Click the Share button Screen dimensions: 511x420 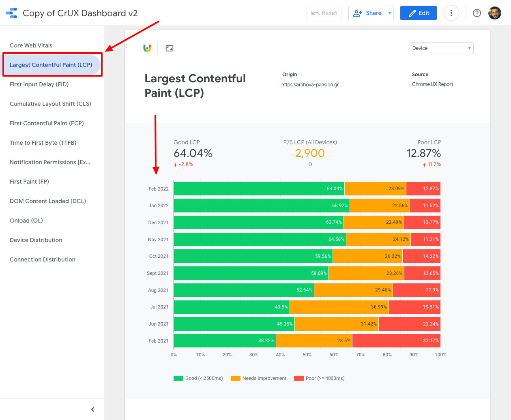[367, 13]
